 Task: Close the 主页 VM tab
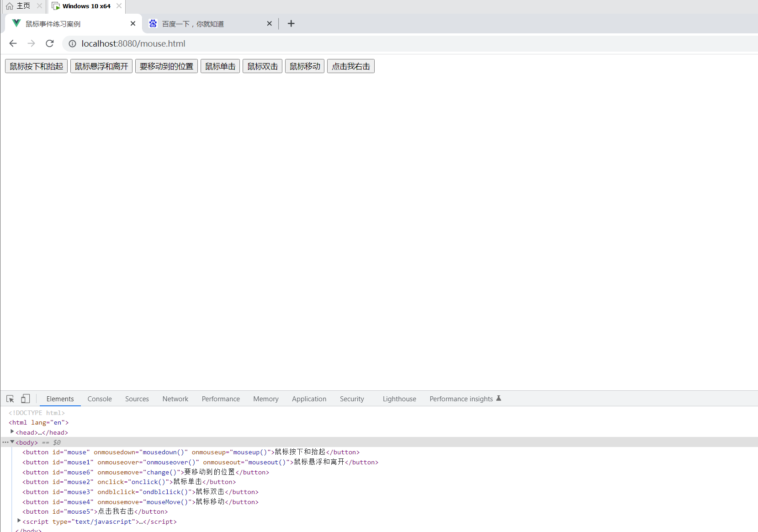pos(39,6)
